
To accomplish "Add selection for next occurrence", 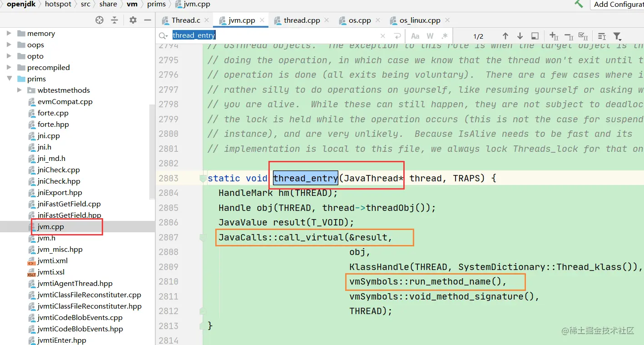I will (554, 36).
